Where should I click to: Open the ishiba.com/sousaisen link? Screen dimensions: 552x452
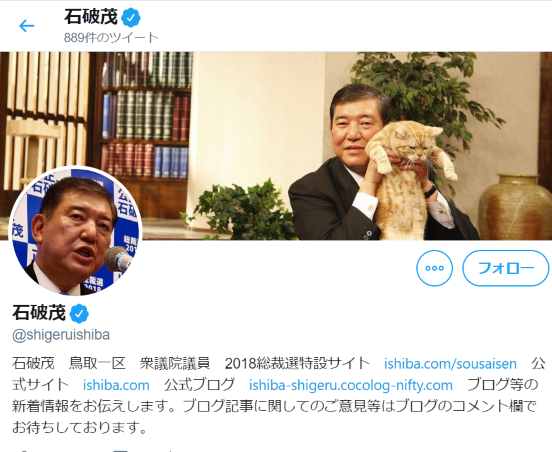(450, 364)
